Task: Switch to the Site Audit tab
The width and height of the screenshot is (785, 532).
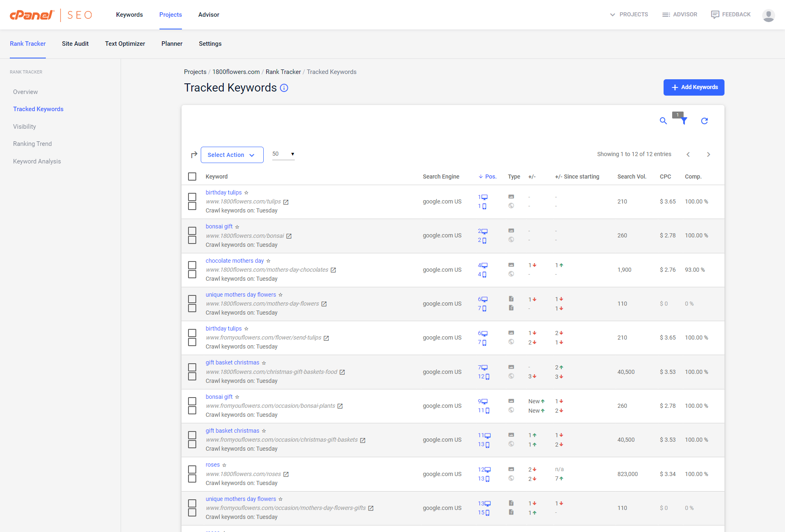Action: (75, 44)
